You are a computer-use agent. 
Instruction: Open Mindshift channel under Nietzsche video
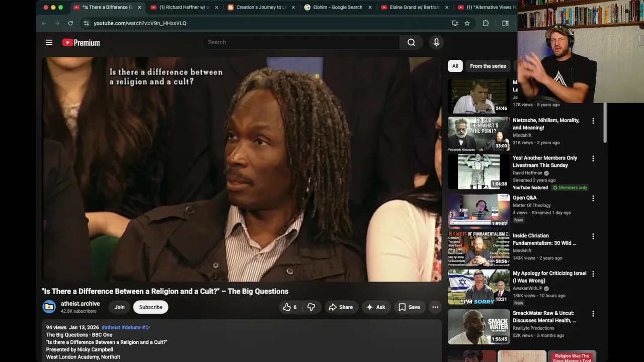click(x=522, y=135)
